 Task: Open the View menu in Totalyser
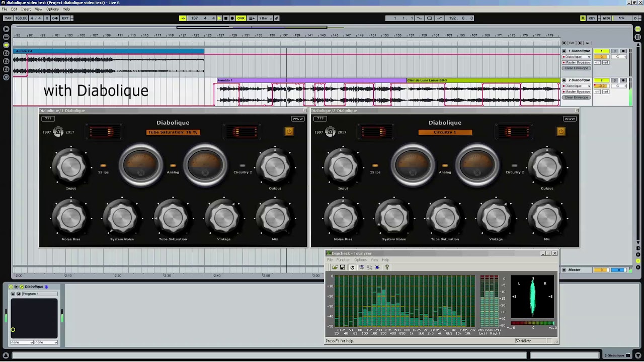(x=374, y=260)
